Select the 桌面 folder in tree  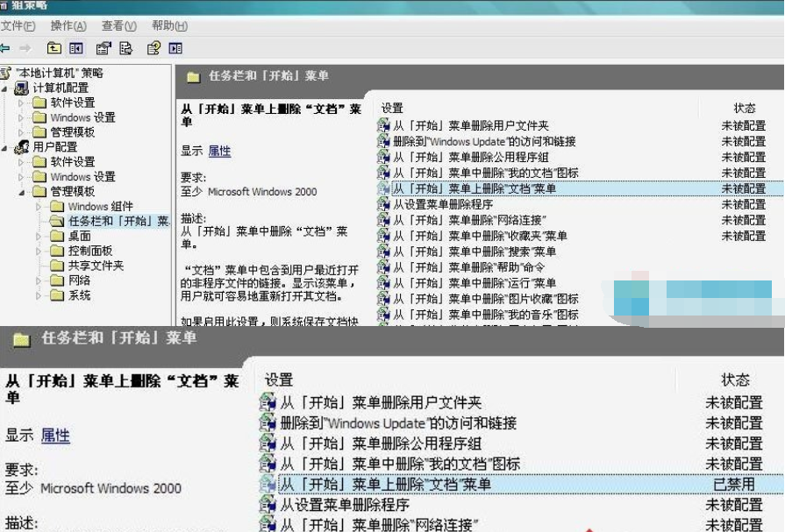79,236
